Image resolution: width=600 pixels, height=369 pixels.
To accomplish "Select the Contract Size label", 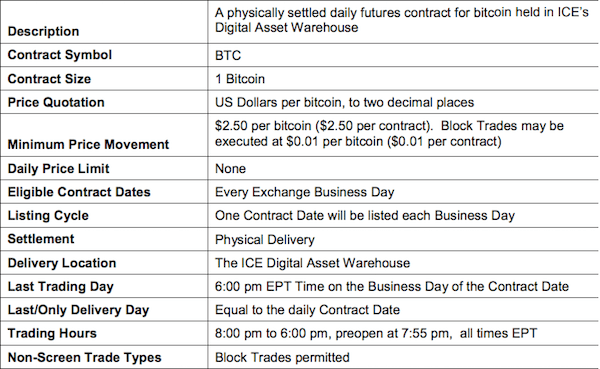I will pos(49,79).
